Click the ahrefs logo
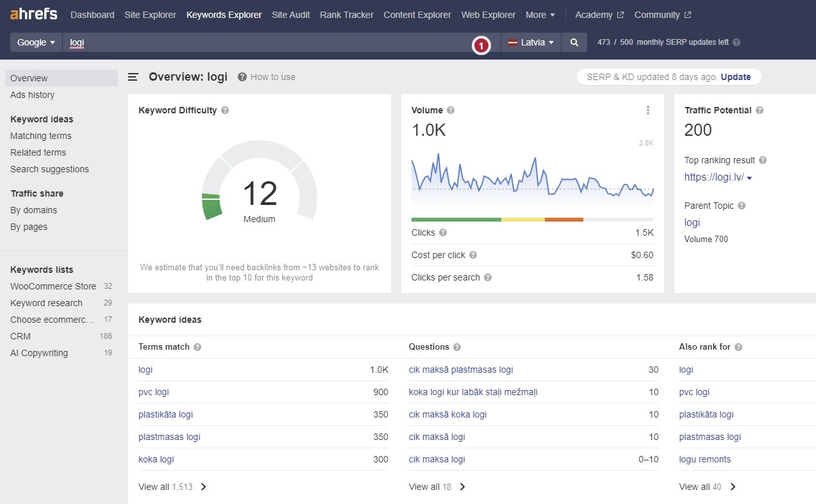The height and width of the screenshot is (504, 816). click(x=34, y=14)
